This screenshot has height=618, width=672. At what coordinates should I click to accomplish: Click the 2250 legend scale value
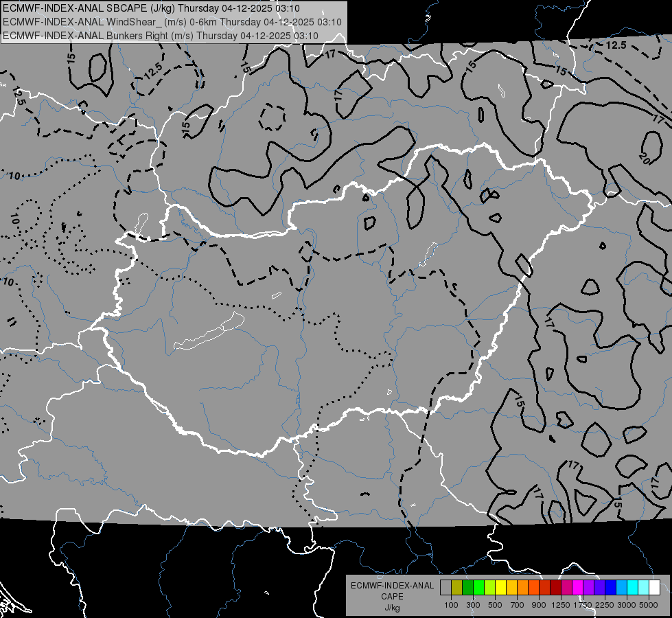click(605, 605)
